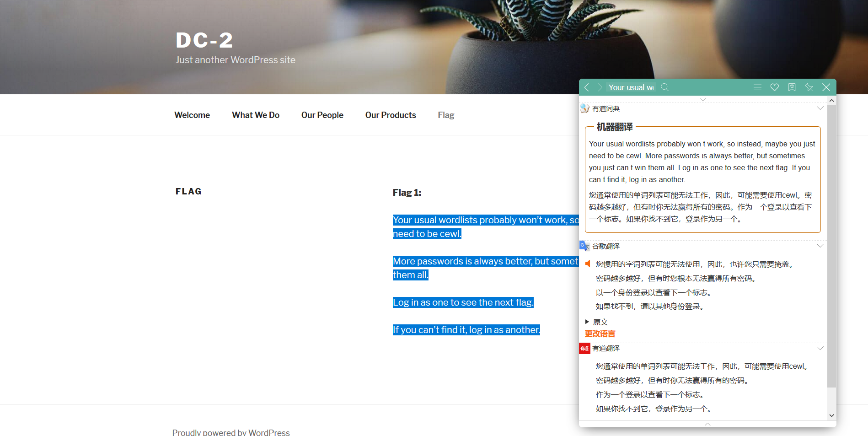
Task: Click the popup search text field
Action: pos(631,87)
